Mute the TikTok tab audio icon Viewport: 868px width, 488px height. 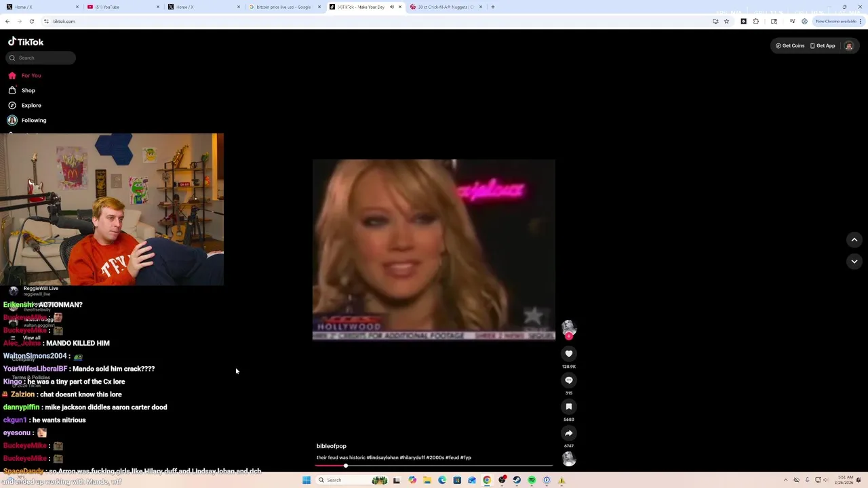391,7
